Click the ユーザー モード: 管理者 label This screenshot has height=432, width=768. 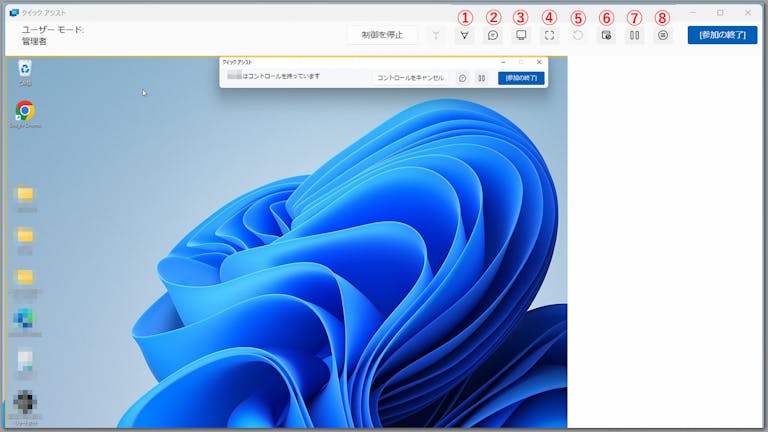click(53, 36)
